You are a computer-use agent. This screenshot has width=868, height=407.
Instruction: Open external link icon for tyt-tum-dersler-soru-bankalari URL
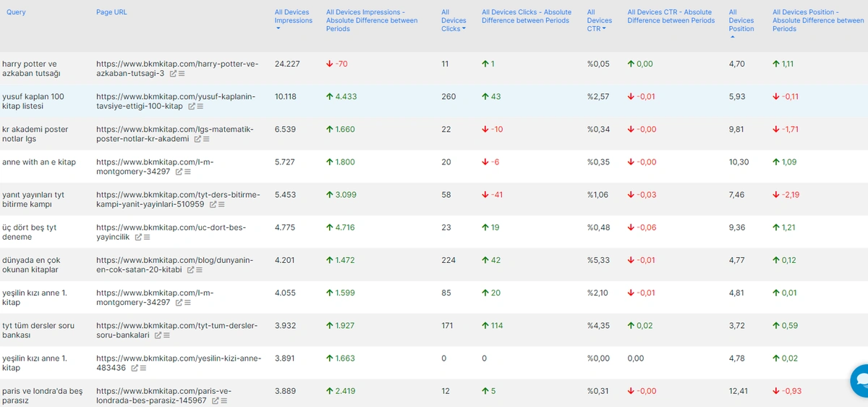(x=157, y=335)
